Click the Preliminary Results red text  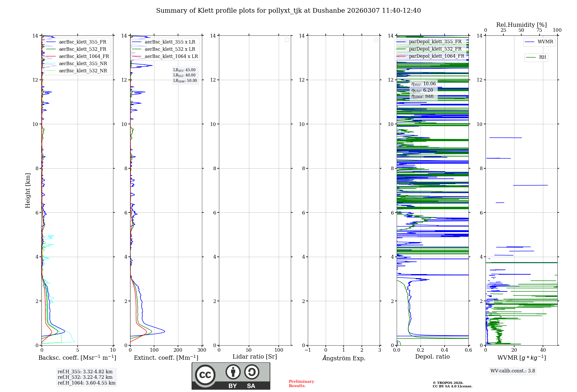301,383
